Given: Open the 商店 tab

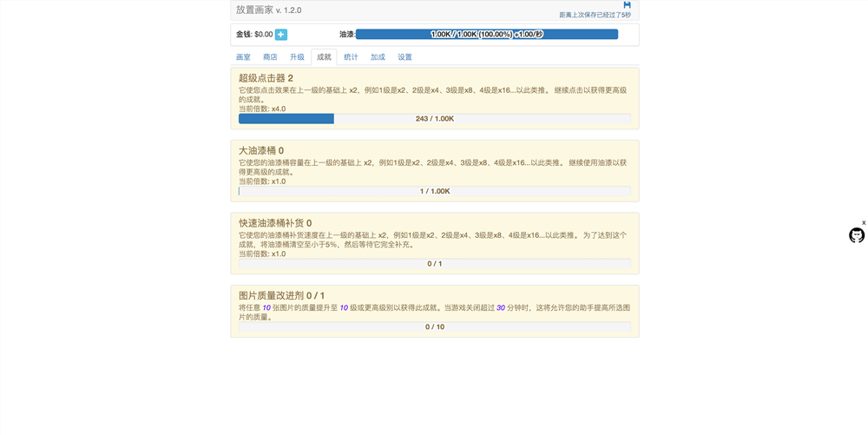Looking at the screenshot, I should 270,57.
